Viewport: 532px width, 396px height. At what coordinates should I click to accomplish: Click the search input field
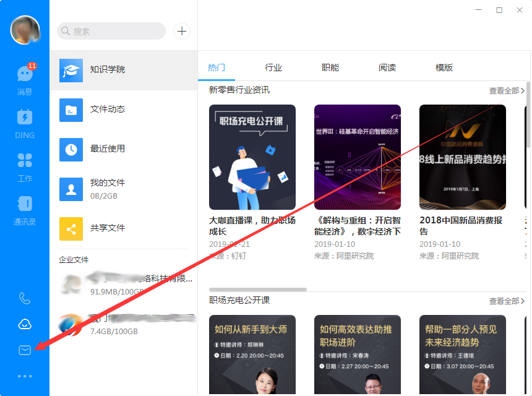[111, 31]
